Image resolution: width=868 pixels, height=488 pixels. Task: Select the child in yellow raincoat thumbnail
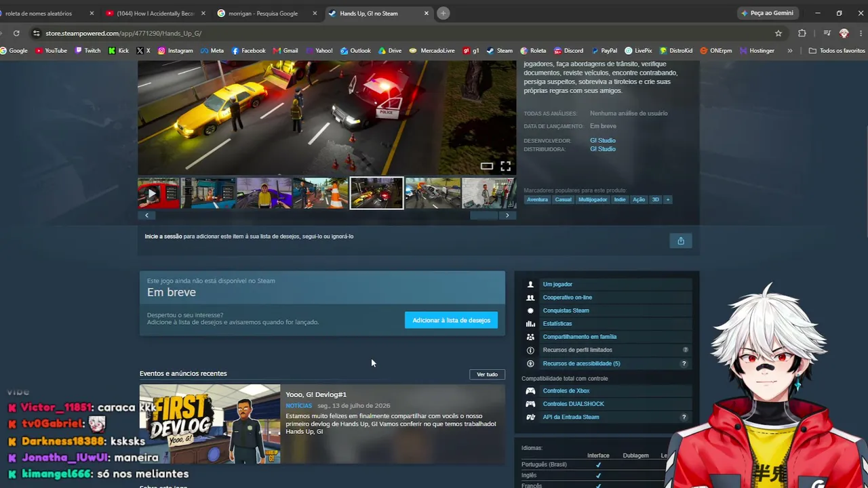pos(264,193)
